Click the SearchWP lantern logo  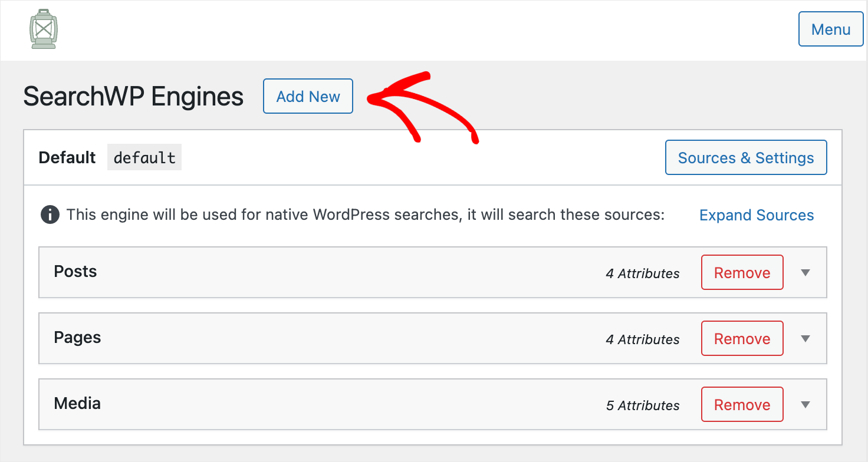click(x=44, y=29)
